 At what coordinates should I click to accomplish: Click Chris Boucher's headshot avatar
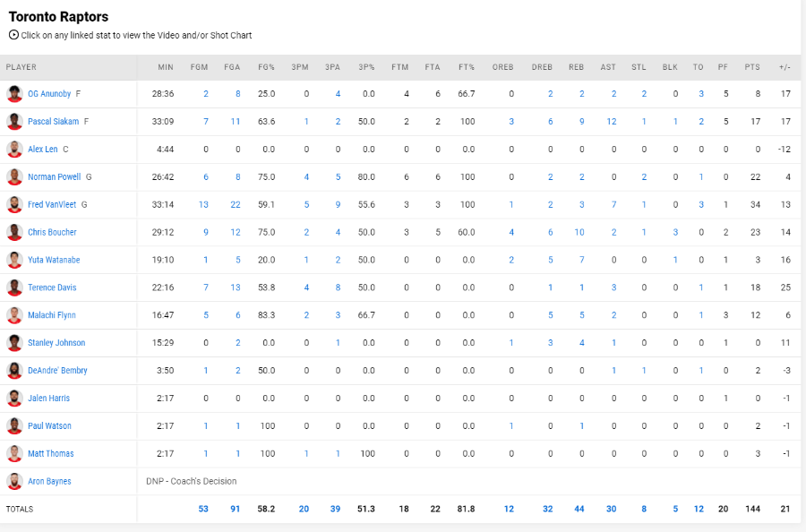click(14, 232)
